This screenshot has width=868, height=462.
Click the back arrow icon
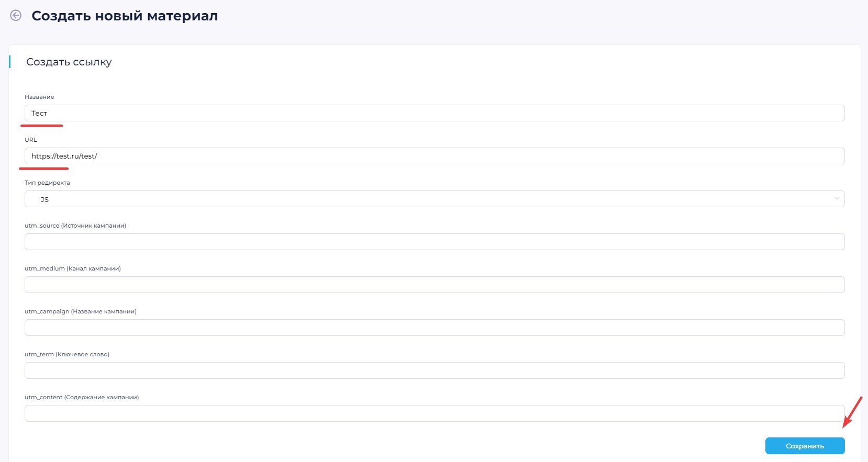16,16
